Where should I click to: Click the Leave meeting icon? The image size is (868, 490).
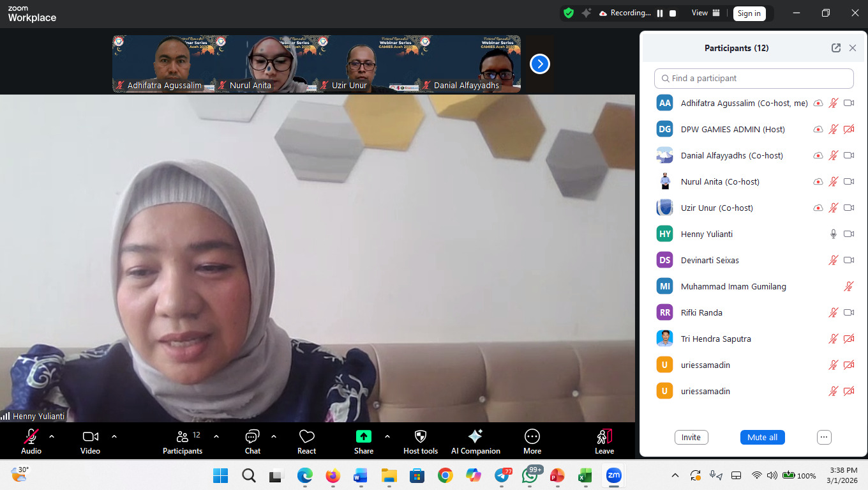[x=604, y=437]
